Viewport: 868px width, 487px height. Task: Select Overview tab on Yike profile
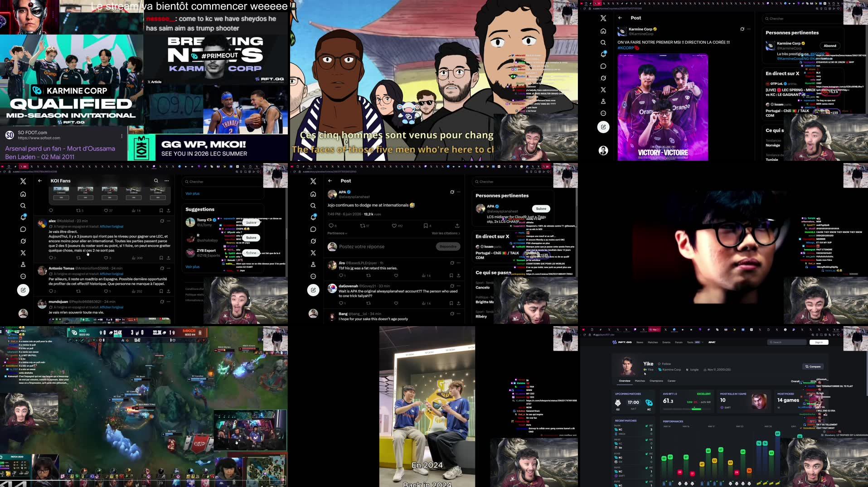tap(625, 381)
